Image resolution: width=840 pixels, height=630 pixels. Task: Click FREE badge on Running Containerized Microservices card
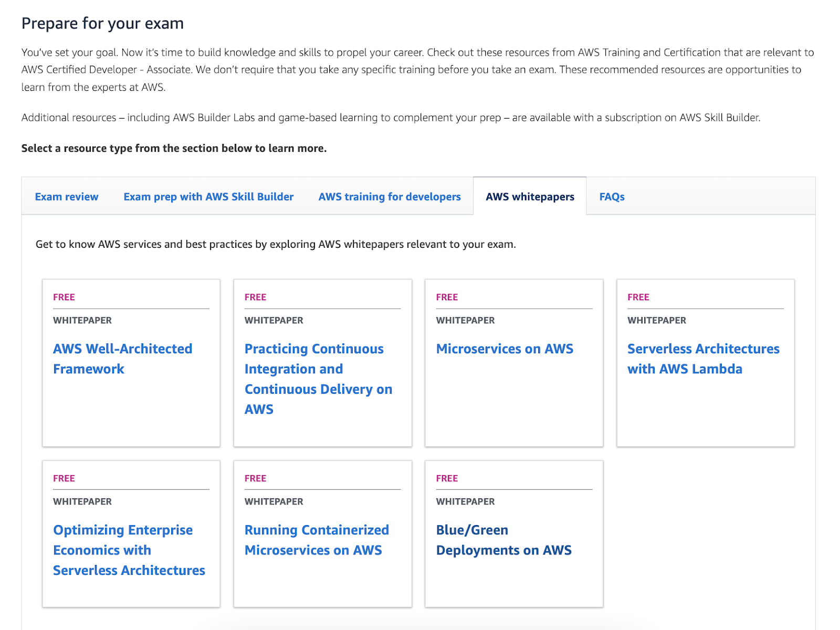point(255,478)
